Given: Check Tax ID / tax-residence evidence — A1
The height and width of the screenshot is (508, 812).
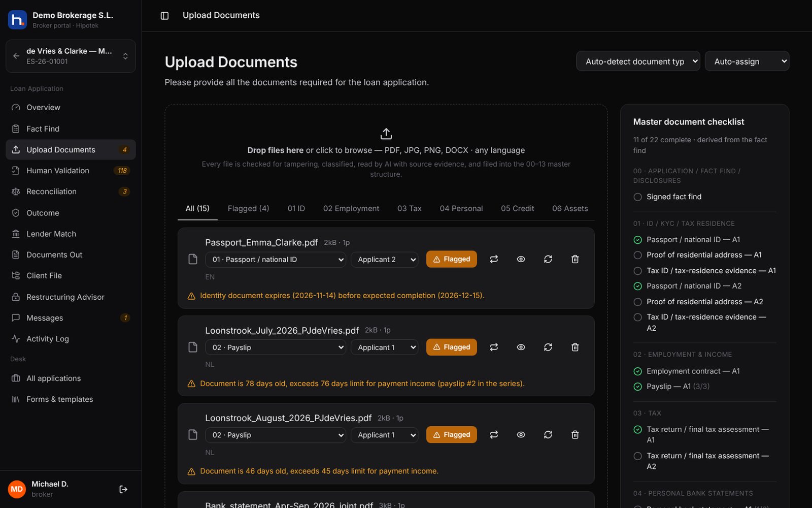Looking at the screenshot, I should pos(638,271).
